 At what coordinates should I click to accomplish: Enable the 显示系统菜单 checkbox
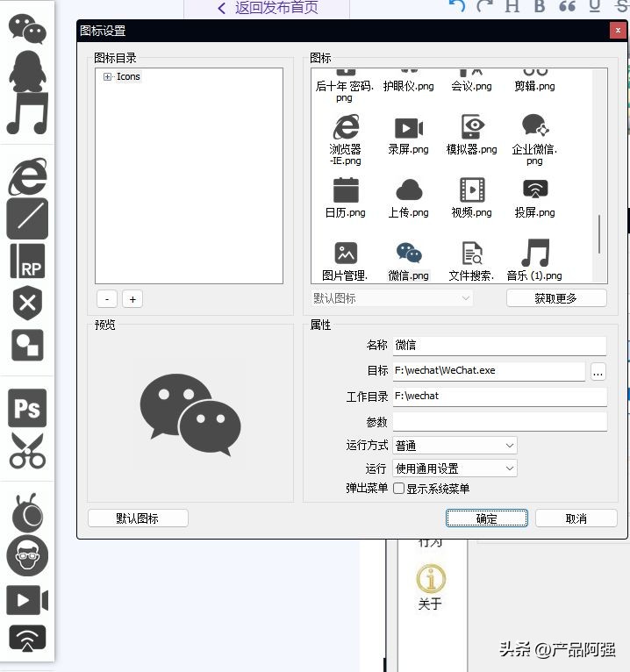[399, 489]
